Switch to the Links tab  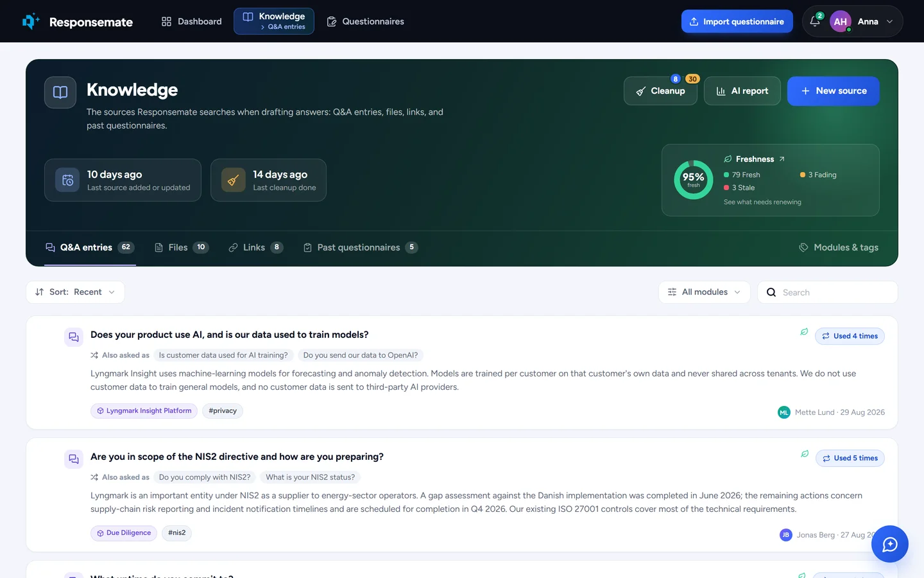[x=256, y=247]
